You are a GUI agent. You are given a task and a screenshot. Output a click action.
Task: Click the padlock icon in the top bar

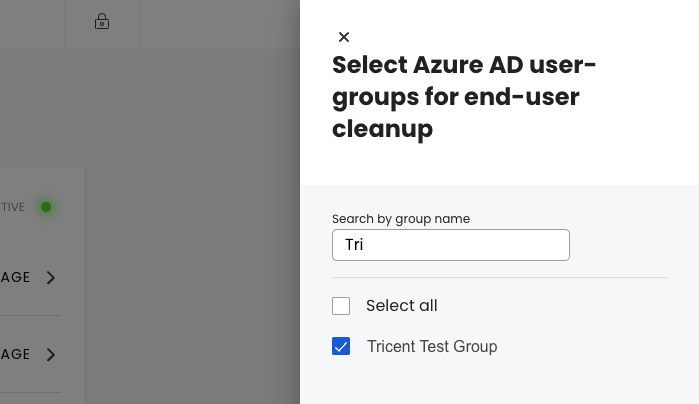click(102, 21)
